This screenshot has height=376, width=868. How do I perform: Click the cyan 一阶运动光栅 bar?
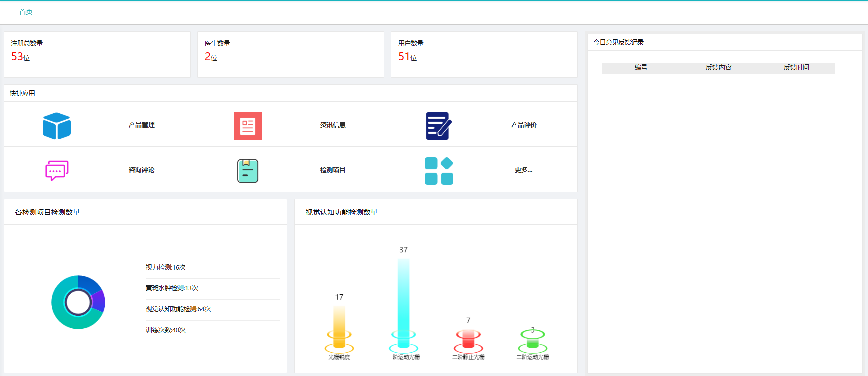click(404, 303)
